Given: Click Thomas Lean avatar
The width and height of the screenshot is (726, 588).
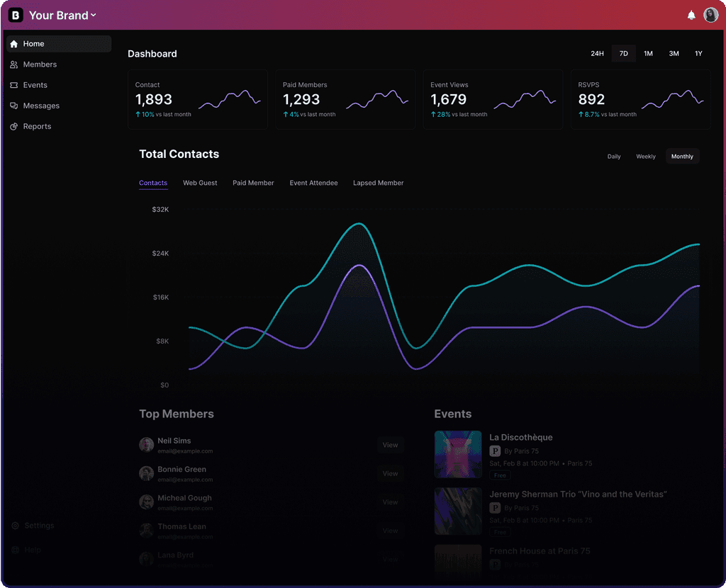Looking at the screenshot, I should 146,531.
